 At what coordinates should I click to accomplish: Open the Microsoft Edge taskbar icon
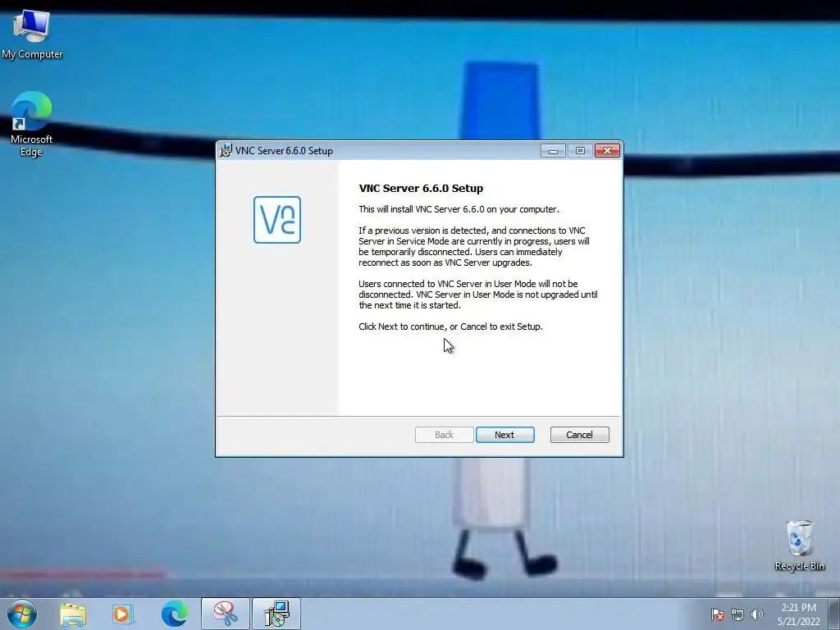click(x=175, y=614)
